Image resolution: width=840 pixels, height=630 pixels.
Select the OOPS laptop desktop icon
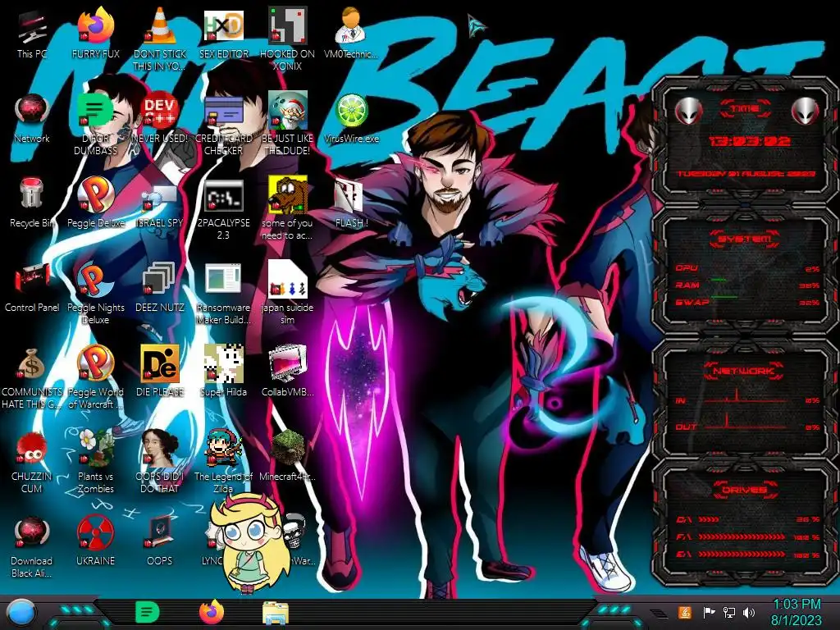[160, 532]
